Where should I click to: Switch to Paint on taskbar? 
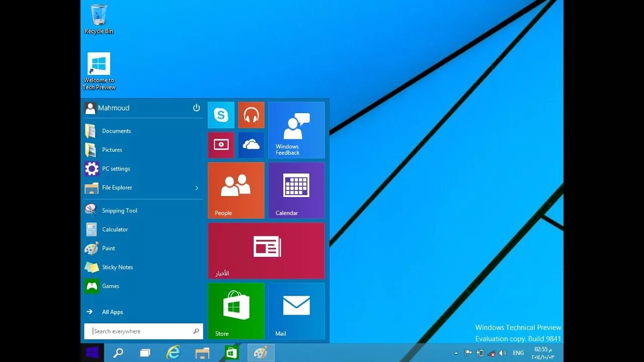[261, 353]
